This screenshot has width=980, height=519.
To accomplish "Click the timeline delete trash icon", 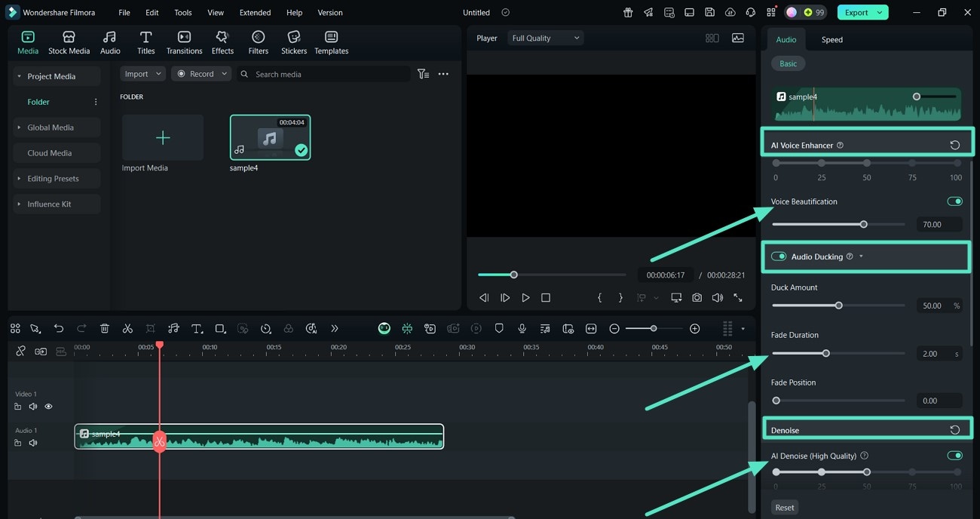I will pyautogui.click(x=105, y=329).
